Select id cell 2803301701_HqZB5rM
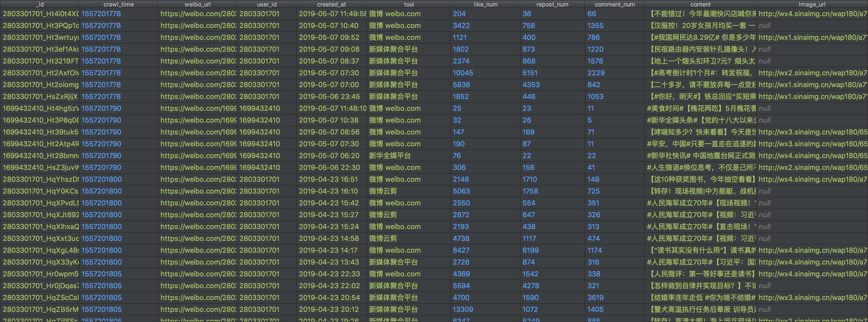868x322 pixels. (39, 309)
